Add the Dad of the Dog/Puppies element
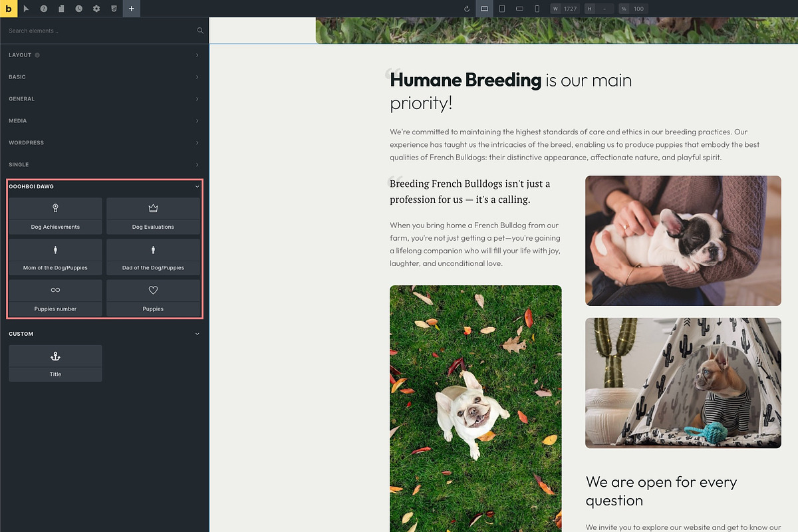Screen dimensions: 798x532 (153, 257)
